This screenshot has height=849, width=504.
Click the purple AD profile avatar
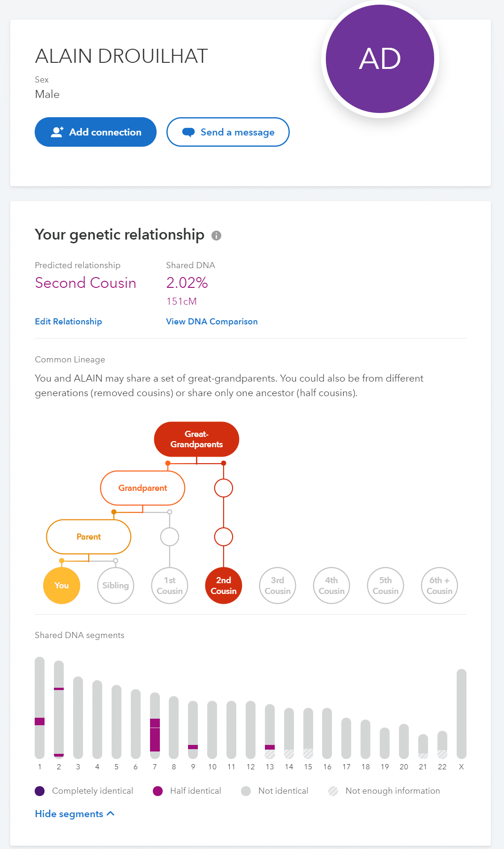click(380, 59)
